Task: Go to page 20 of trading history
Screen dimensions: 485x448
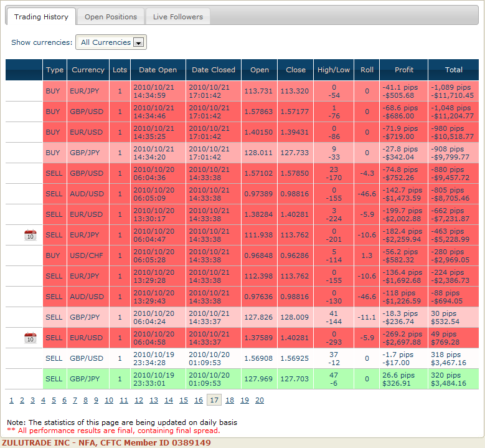Action: click(260, 400)
